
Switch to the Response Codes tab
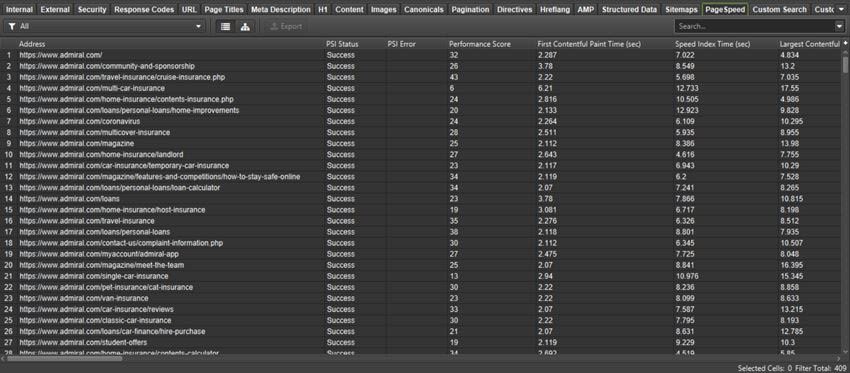pyautogui.click(x=144, y=9)
